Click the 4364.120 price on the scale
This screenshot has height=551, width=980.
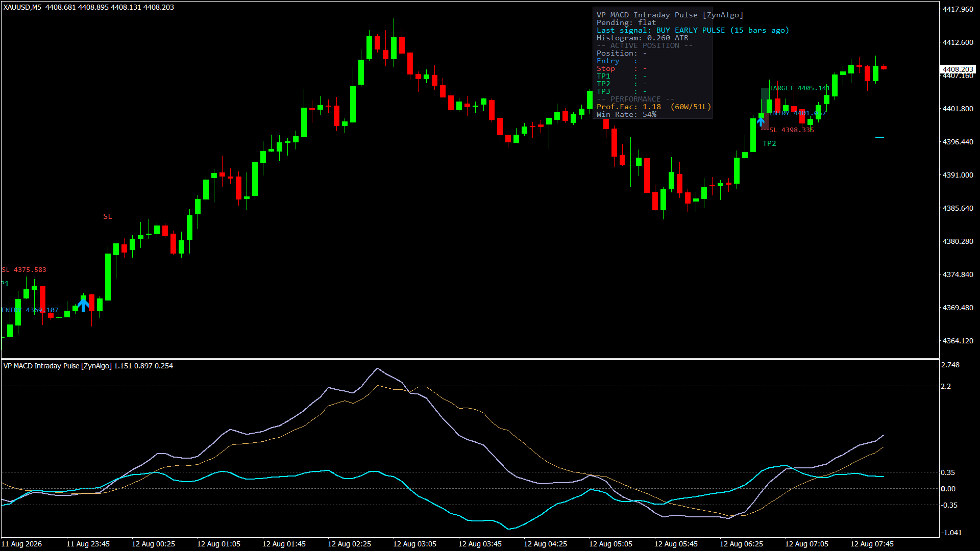(x=958, y=341)
